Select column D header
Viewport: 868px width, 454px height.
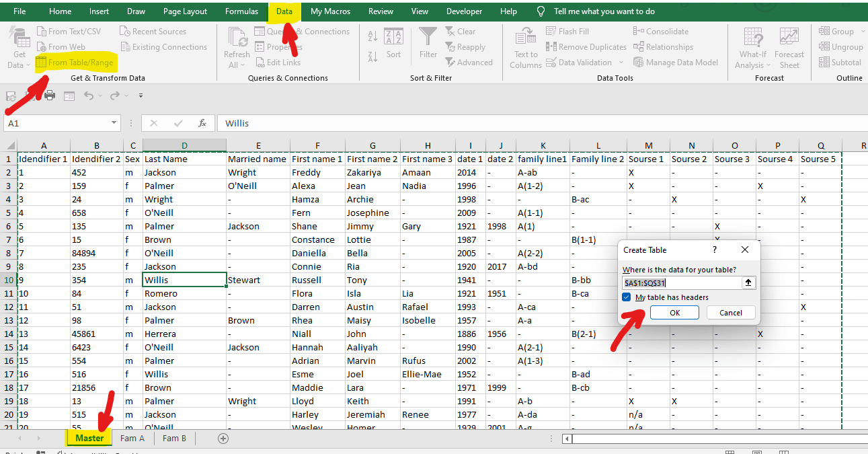tap(184, 145)
